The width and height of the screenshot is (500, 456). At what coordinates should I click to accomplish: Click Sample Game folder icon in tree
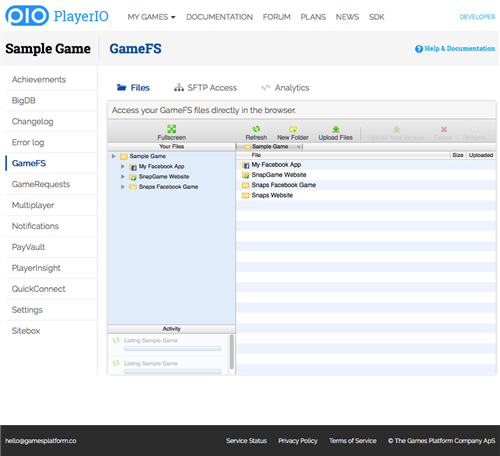coord(124,156)
